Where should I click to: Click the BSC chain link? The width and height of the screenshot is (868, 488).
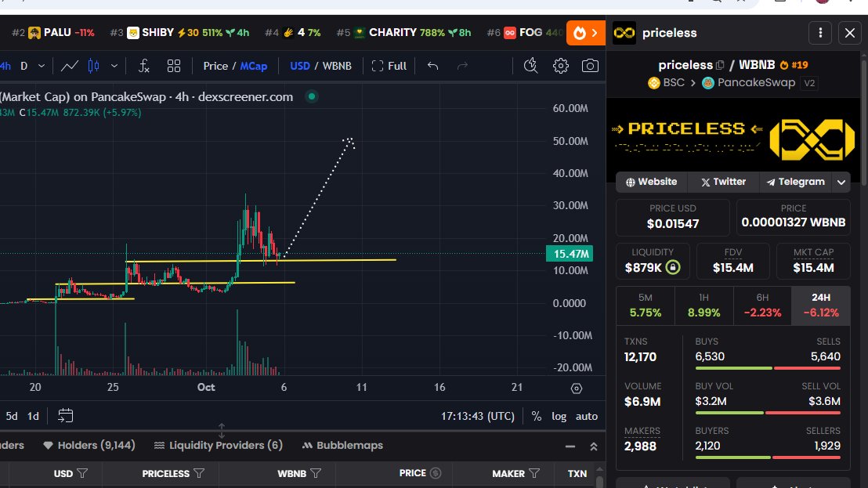(666, 83)
